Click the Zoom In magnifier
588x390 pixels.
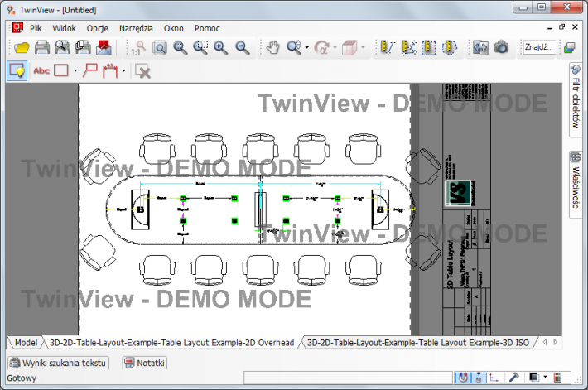[221, 48]
